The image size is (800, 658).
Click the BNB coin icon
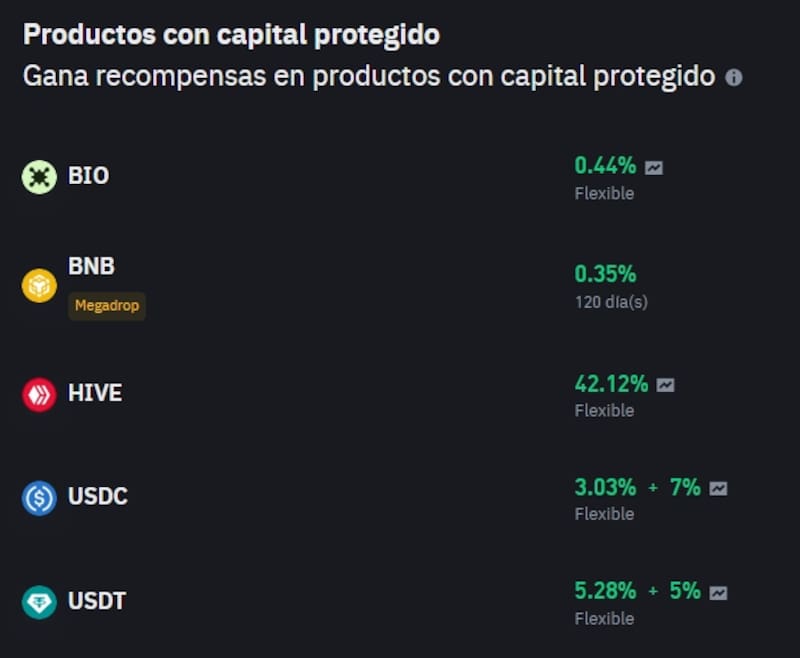click(x=39, y=285)
